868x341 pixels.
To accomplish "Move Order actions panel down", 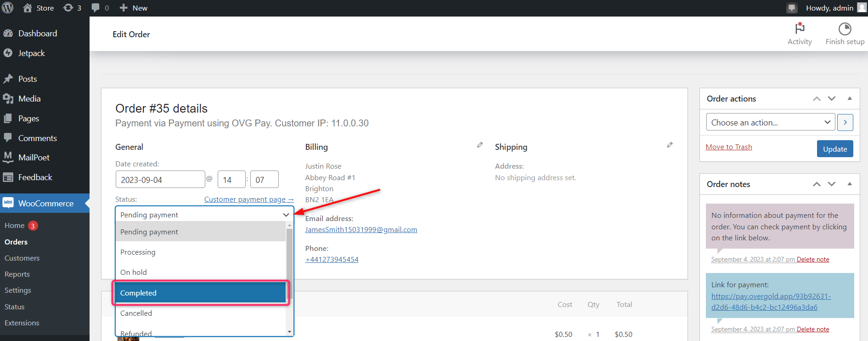I will click(832, 98).
